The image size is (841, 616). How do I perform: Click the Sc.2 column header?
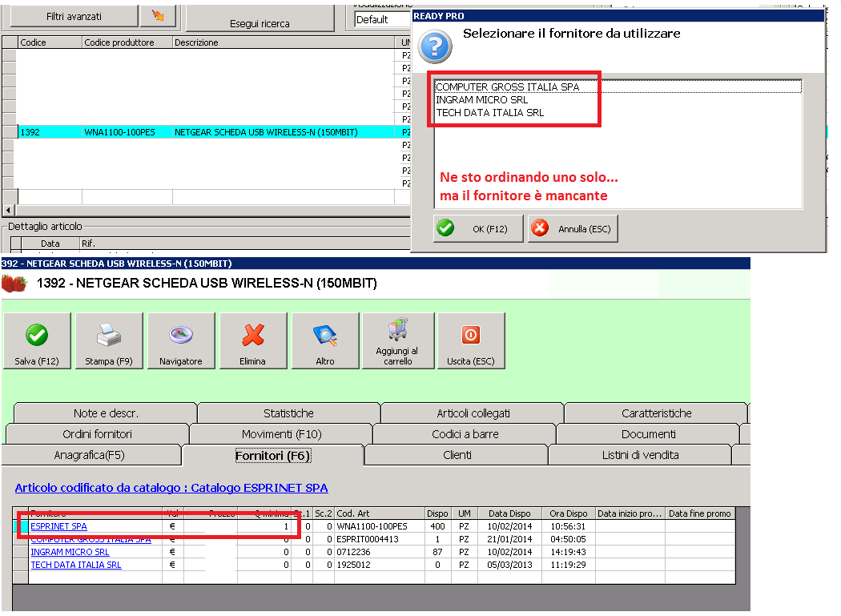click(x=324, y=513)
